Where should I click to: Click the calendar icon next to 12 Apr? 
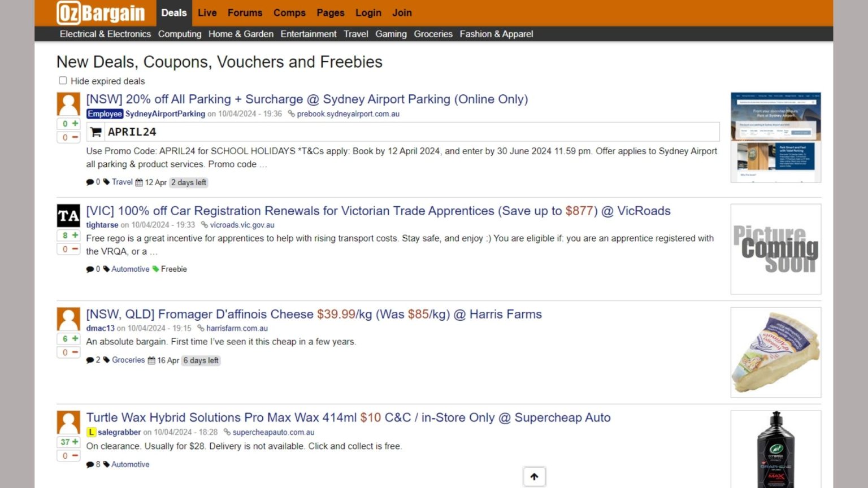[139, 182]
